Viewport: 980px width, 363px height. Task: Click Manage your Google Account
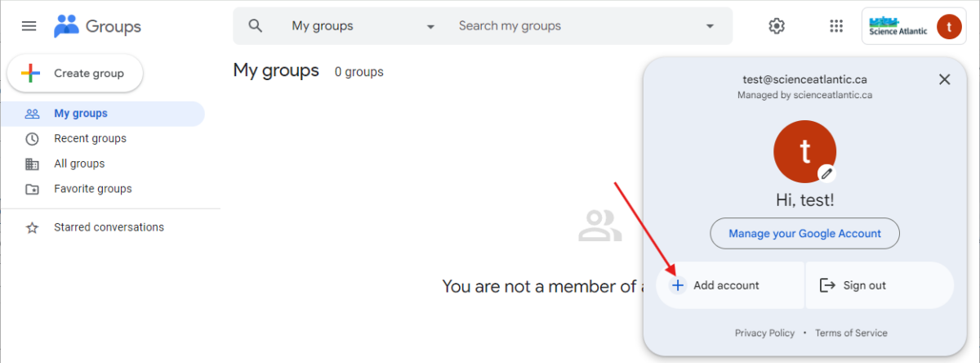point(804,233)
